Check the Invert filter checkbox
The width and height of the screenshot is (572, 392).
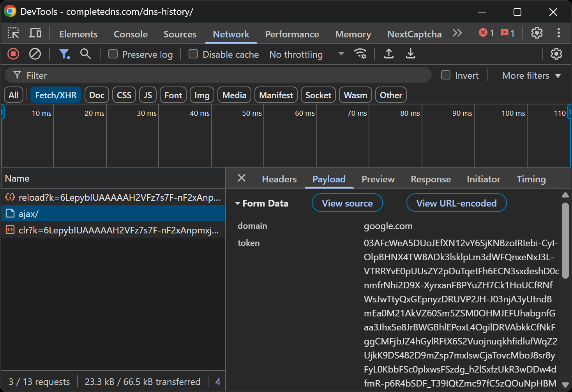(x=446, y=75)
